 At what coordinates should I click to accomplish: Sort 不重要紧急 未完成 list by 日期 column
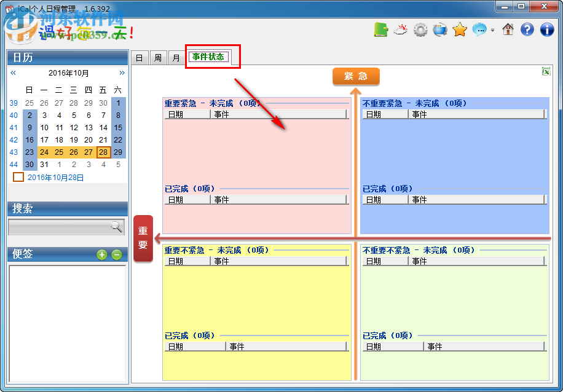pos(385,114)
